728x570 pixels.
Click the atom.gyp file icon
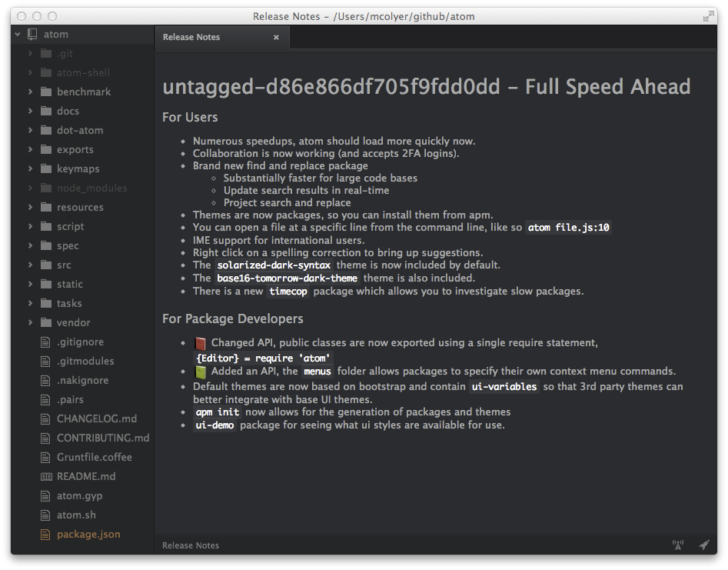[x=45, y=496]
